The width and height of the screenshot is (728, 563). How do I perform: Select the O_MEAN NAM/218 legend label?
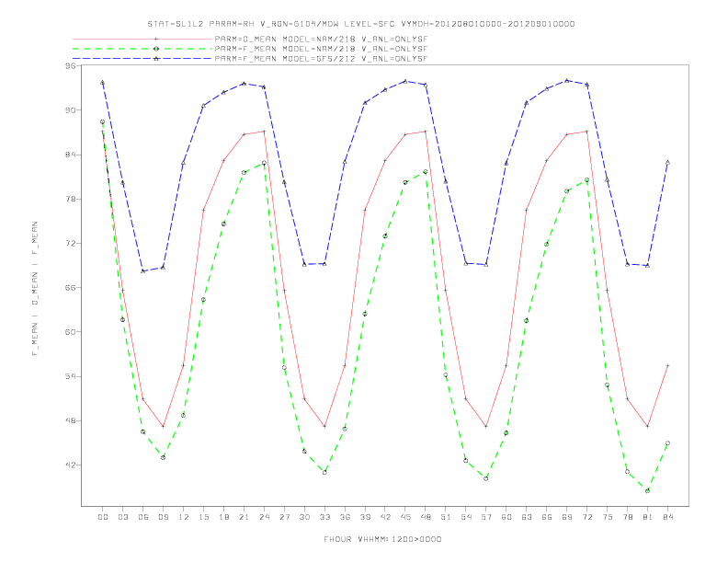click(x=321, y=39)
